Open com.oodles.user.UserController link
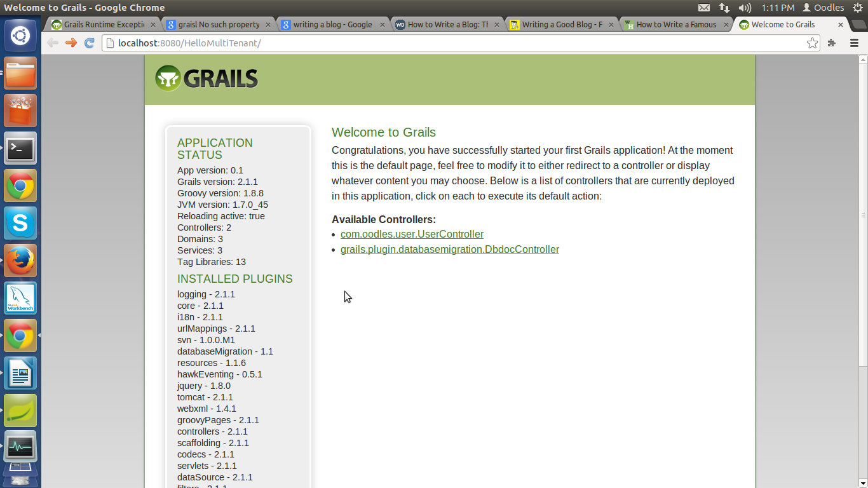Viewport: 868px width, 488px height. coord(412,234)
